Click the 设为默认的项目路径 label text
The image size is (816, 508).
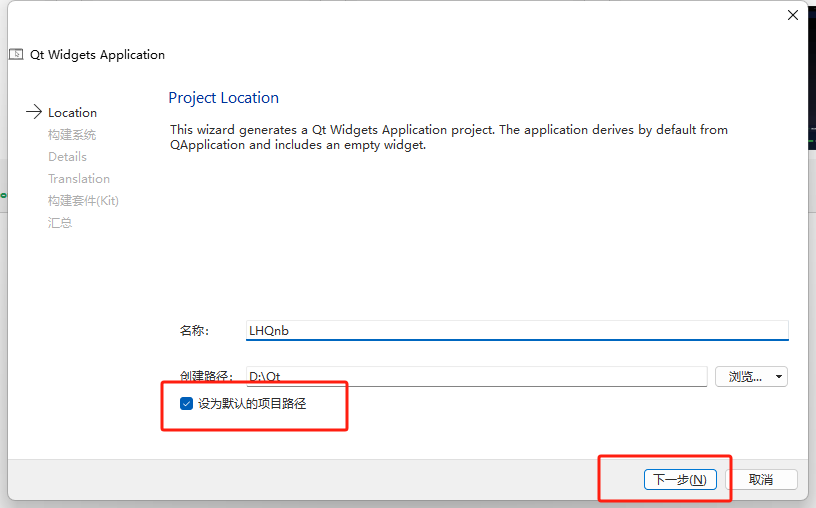pyautogui.click(x=251, y=403)
